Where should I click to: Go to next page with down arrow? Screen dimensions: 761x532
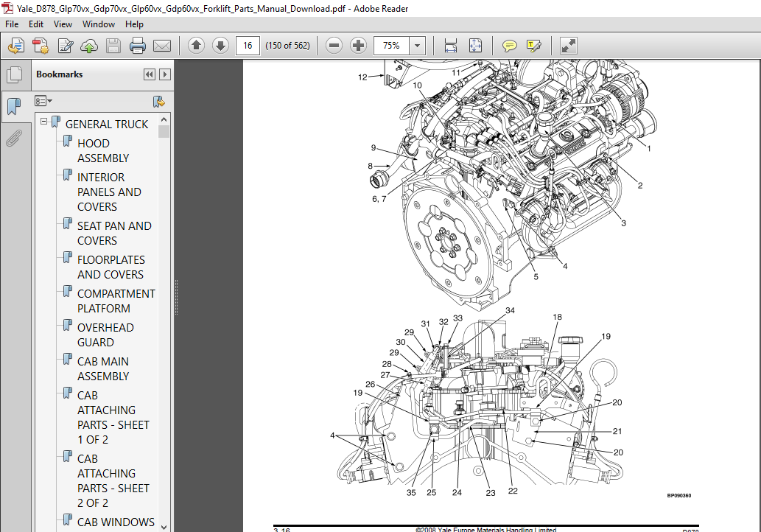[x=220, y=46]
